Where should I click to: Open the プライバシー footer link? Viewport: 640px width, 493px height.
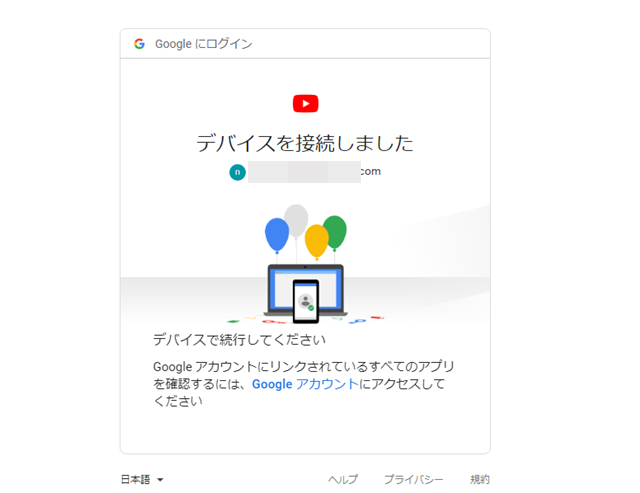[x=413, y=479]
